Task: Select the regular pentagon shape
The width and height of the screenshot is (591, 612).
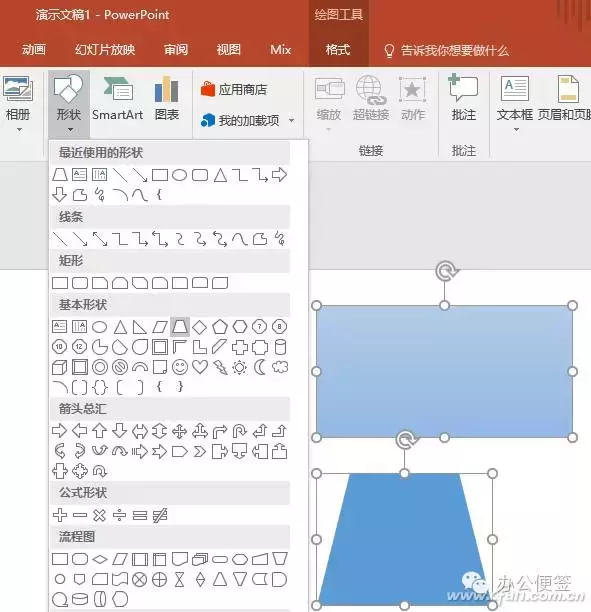Action: [x=220, y=327]
